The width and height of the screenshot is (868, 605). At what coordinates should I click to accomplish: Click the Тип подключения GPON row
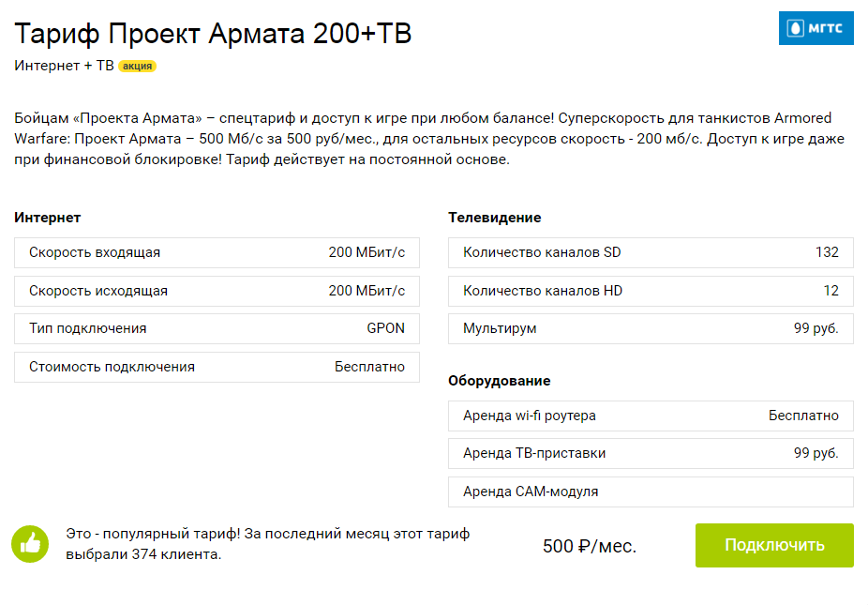(217, 328)
